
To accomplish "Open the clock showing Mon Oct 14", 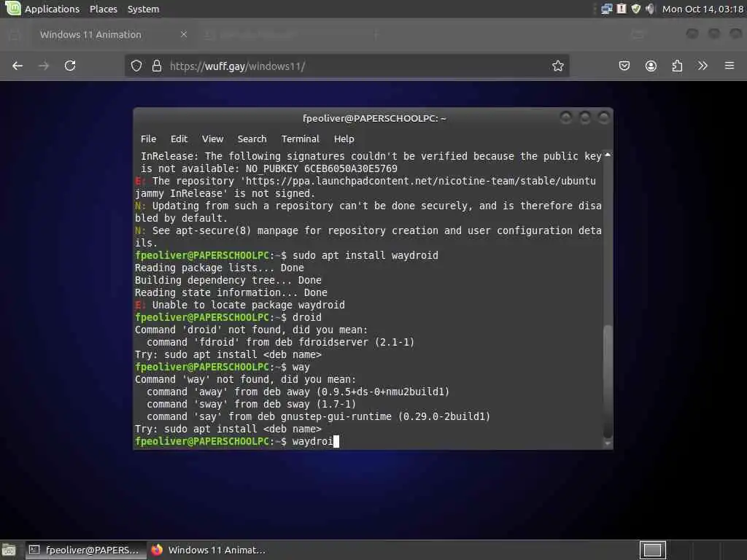I will pyautogui.click(x=703, y=9).
